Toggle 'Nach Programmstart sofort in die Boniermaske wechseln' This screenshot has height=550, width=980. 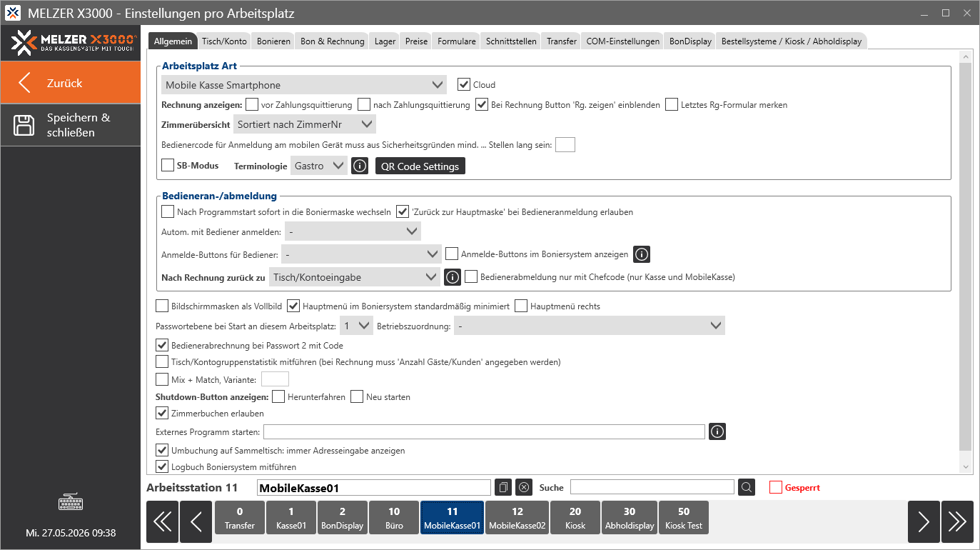click(x=168, y=211)
